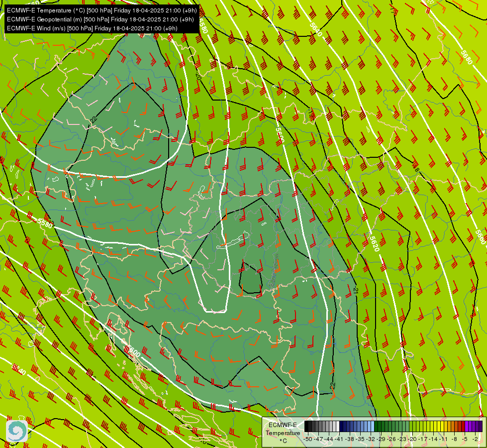Click the -8 legend value
This screenshot has height=448, width=487.
point(454,440)
